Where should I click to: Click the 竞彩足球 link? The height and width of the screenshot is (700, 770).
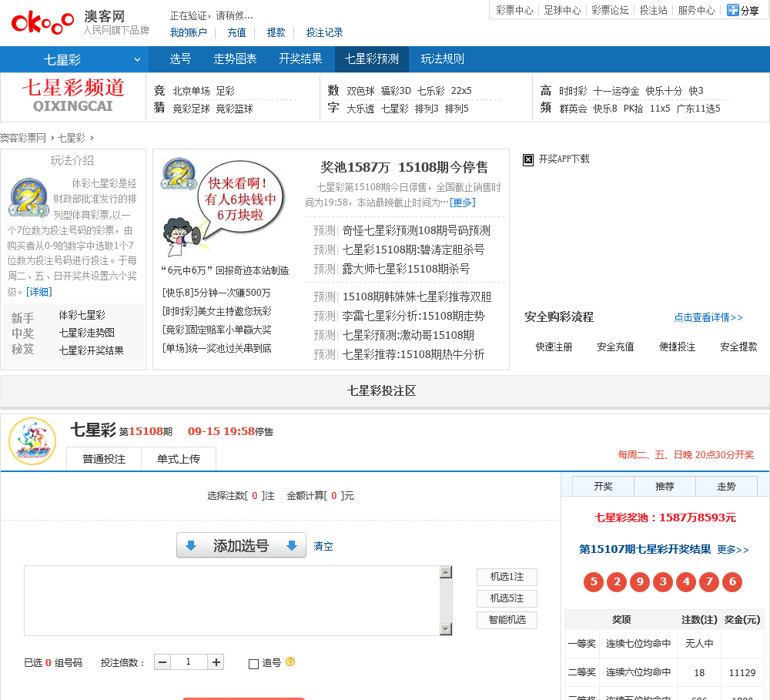(191, 109)
